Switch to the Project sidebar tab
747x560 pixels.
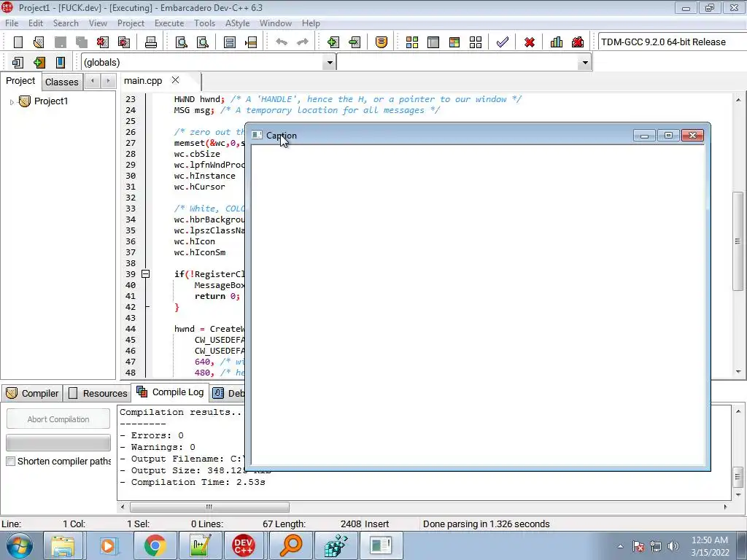[20, 81]
